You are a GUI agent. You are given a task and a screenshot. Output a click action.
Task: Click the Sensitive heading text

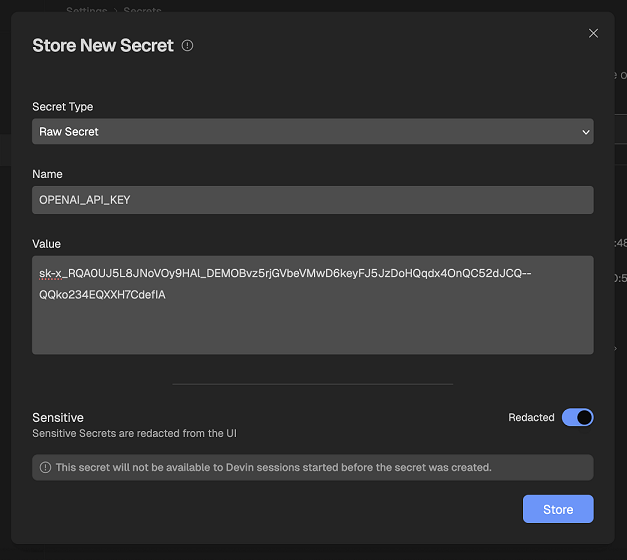point(58,417)
